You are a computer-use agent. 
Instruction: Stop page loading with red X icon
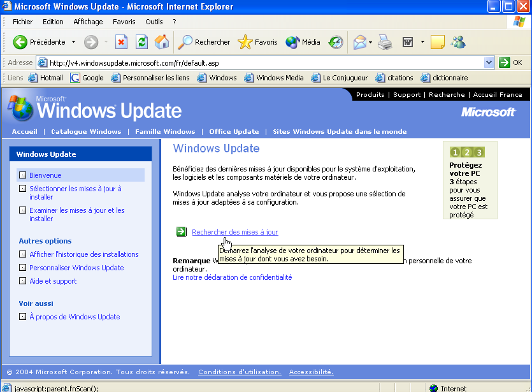pyautogui.click(x=121, y=42)
